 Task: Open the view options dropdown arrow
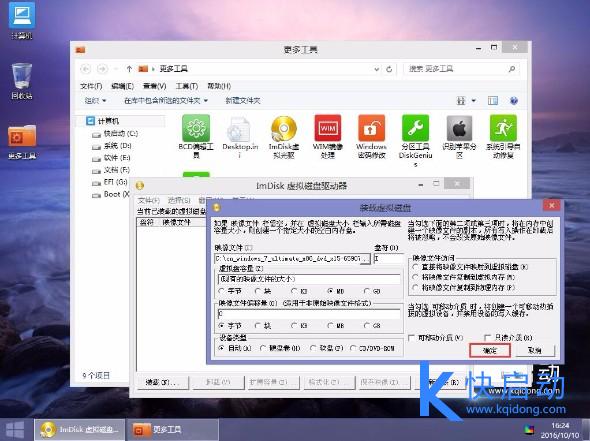tap(473, 100)
